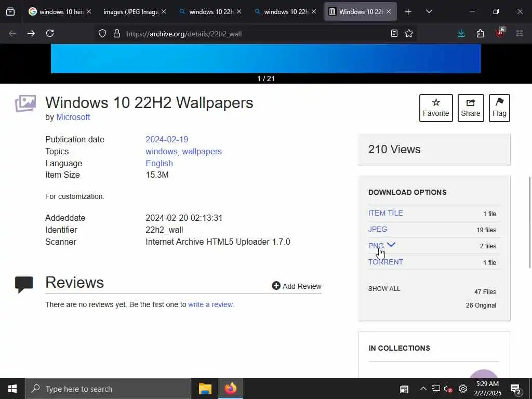Click '26 Original' count text

click(481, 305)
